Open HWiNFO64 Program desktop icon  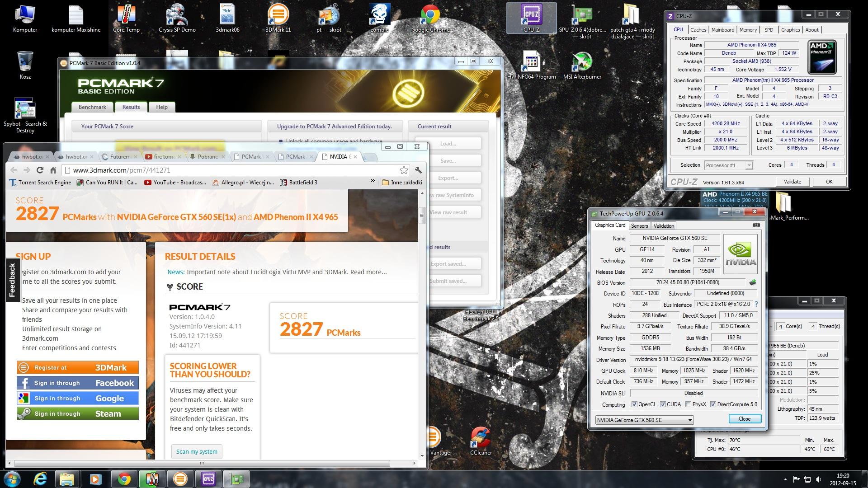[x=531, y=66]
